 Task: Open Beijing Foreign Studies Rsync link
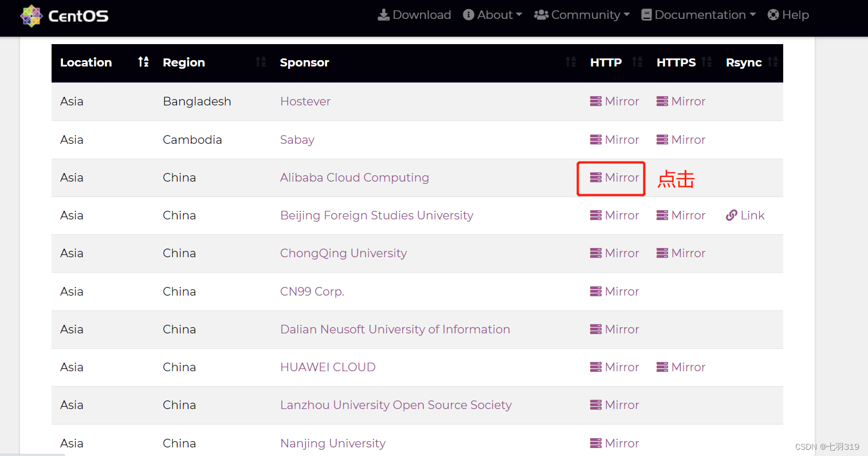click(x=745, y=215)
